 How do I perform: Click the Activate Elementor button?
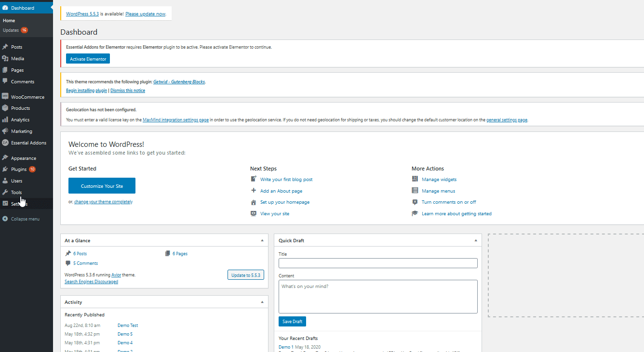click(88, 59)
